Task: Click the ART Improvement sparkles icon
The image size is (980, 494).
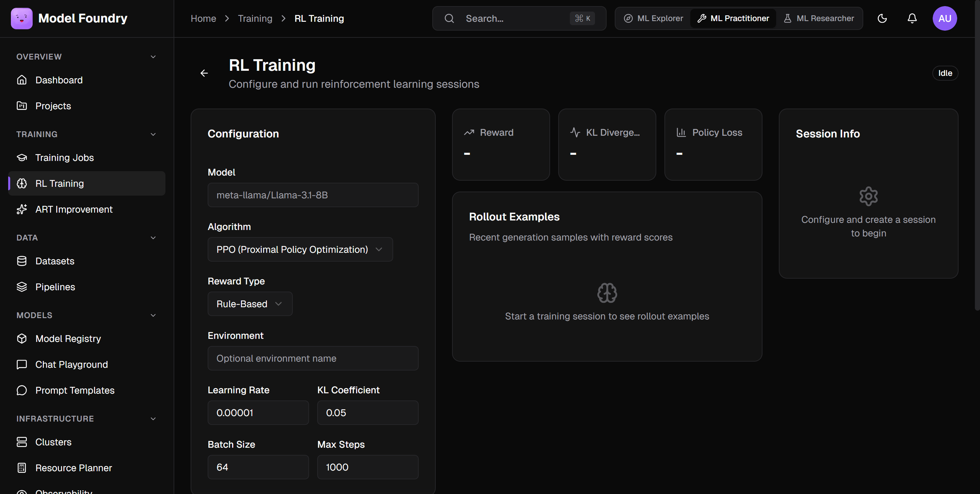Action: click(x=22, y=209)
